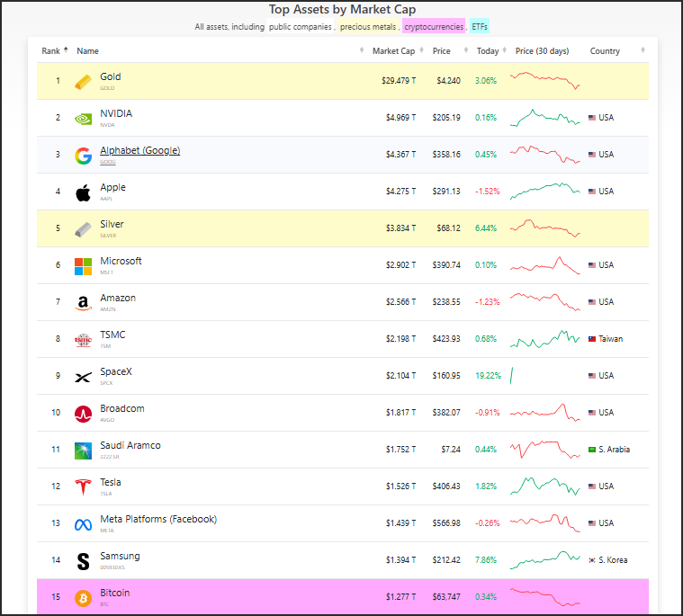Click the Bitcoin orange coin icon
The image size is (683, 616).
(83, 598)
